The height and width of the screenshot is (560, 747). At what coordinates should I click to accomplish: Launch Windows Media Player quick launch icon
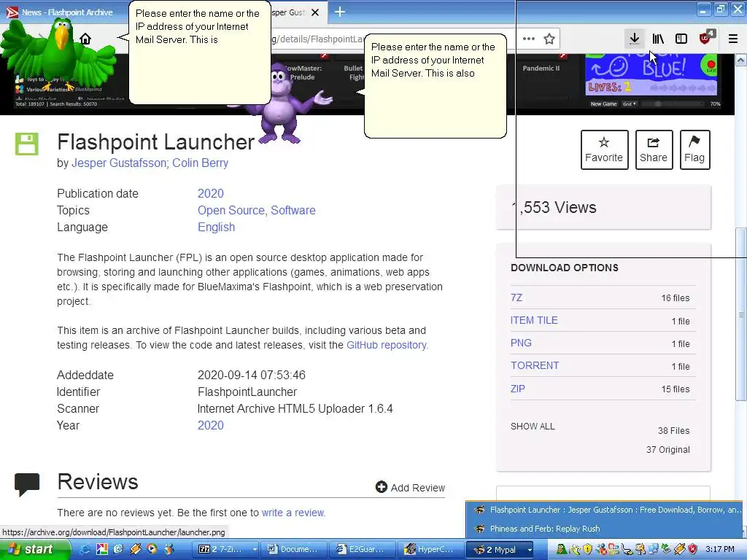point(152,549)
